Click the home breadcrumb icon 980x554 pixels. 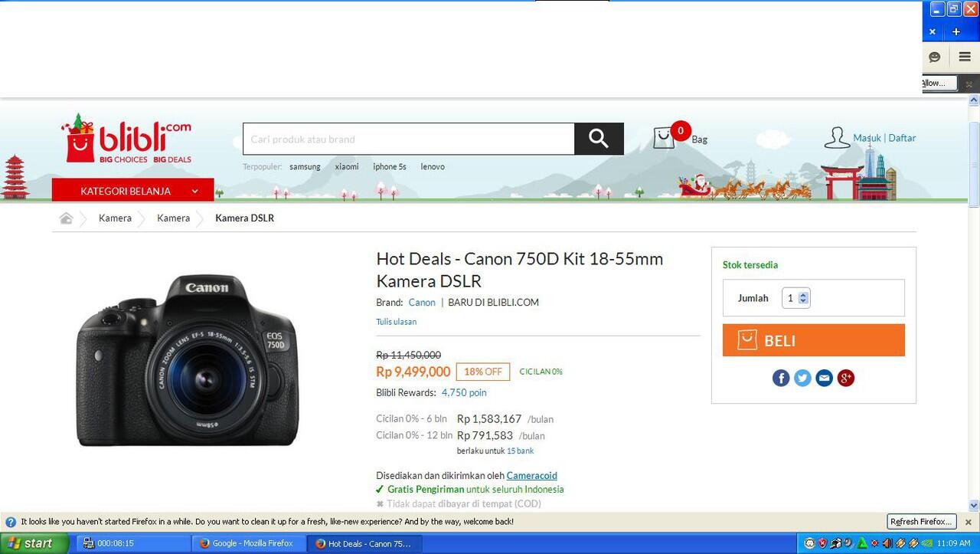point(66,218)
